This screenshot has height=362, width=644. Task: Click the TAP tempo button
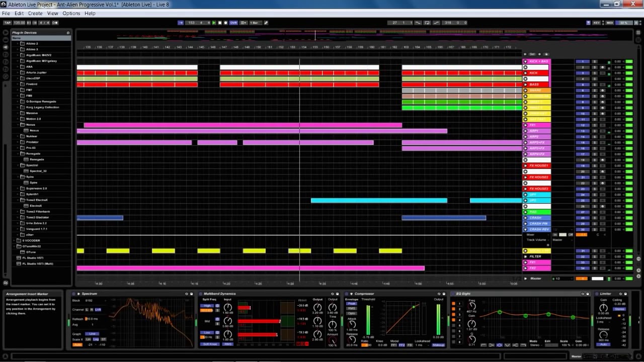[x=7, y=23]
